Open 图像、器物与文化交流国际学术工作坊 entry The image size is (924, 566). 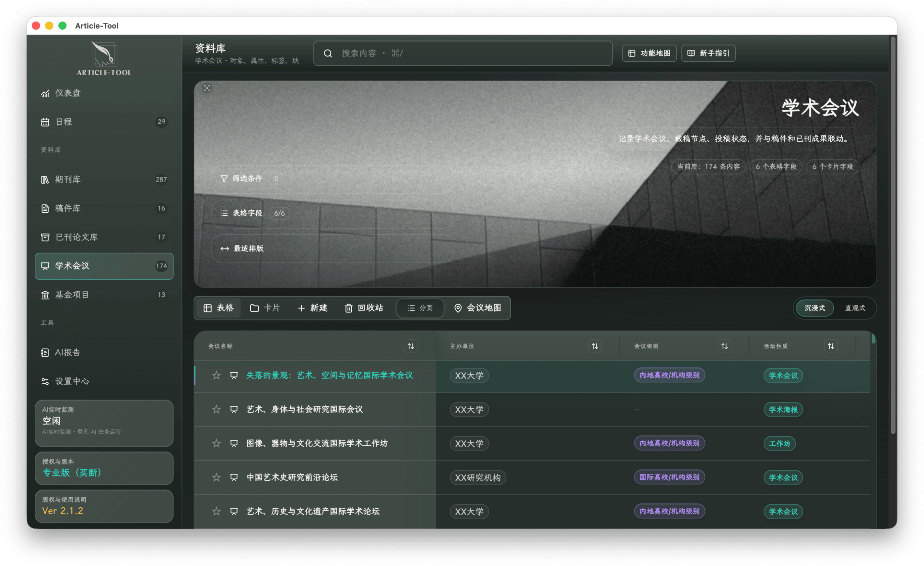pos(317,443)
